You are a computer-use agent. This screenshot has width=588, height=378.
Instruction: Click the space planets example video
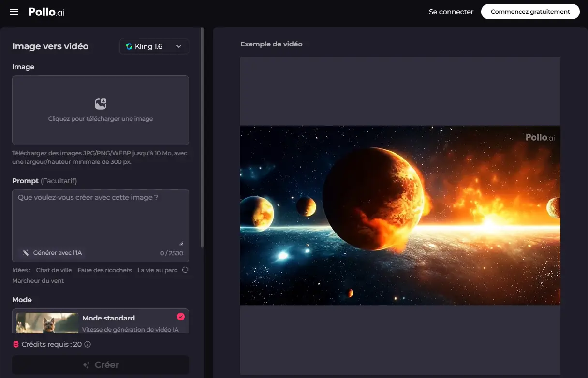[x=400, y=215]
